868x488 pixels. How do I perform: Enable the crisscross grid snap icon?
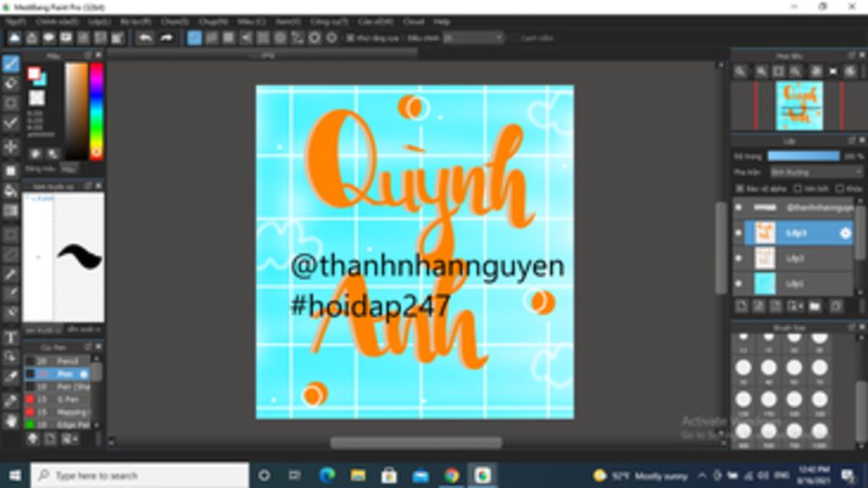coord(229,37)
